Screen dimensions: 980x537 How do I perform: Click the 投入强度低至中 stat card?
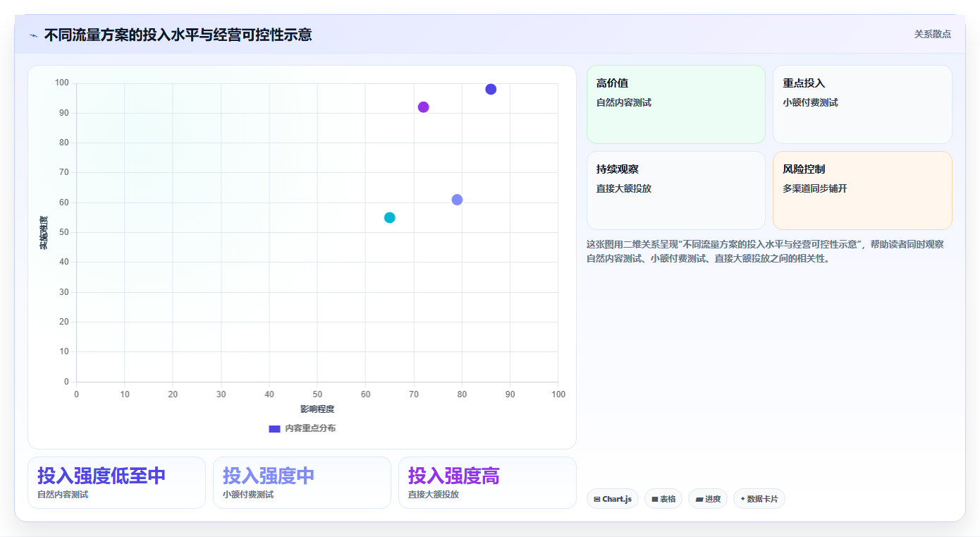tap(116, 483)
